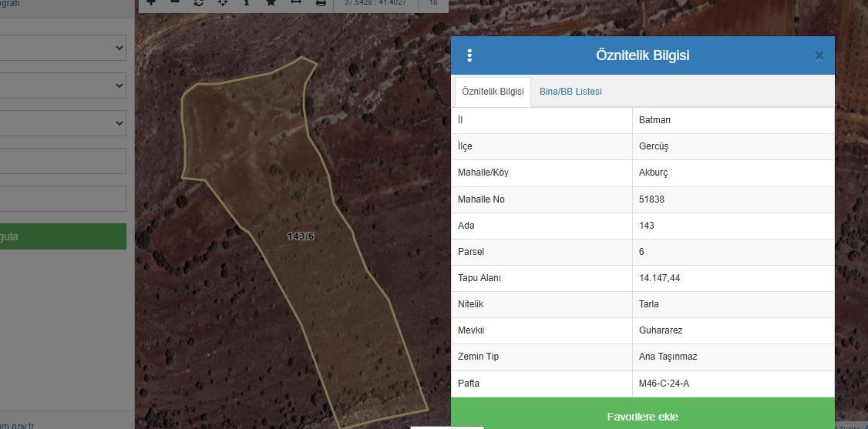Click the zoom in plus icon
This screenshot has width=868, height=429.
tap(151, 2)
